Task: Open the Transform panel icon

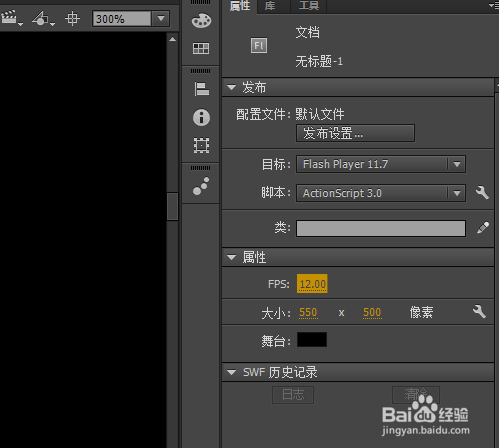Action: pyautogui.click(x=201, y=145)
